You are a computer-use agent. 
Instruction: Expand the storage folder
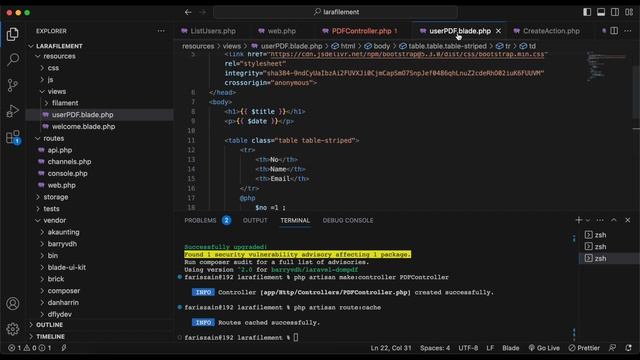pyautogui.click(x=56, y=197)
